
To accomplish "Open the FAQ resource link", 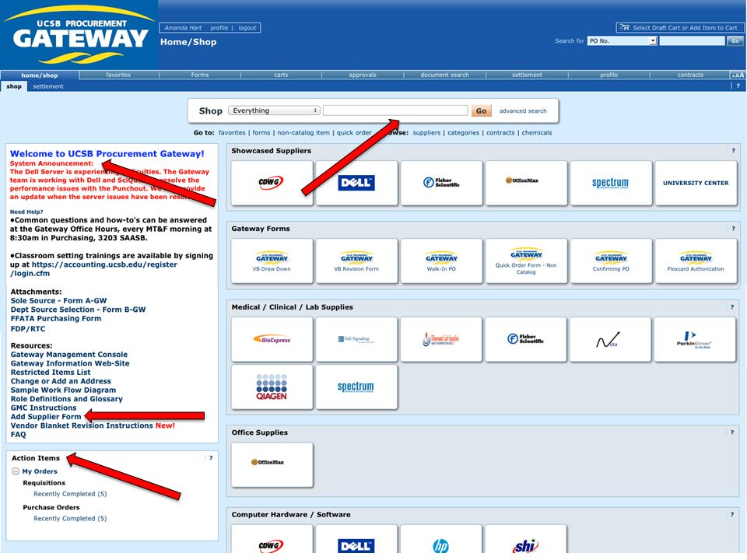I will (18, 435).
